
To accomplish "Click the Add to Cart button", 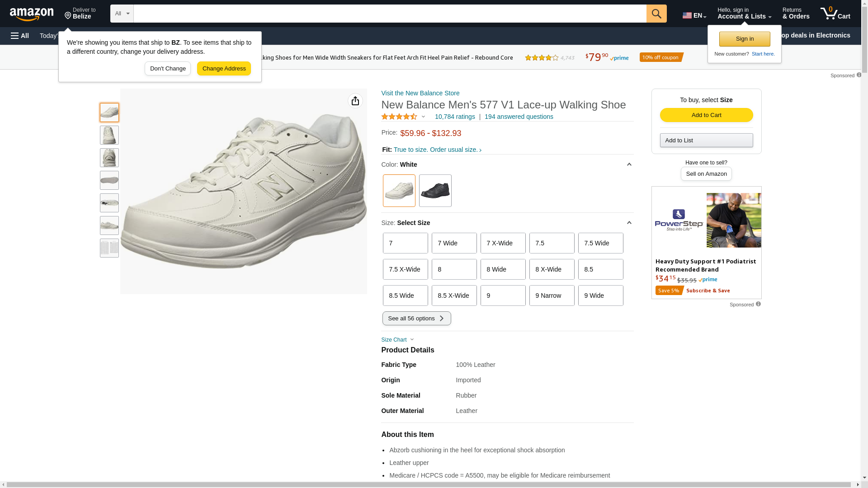I will tap(706, 115).
